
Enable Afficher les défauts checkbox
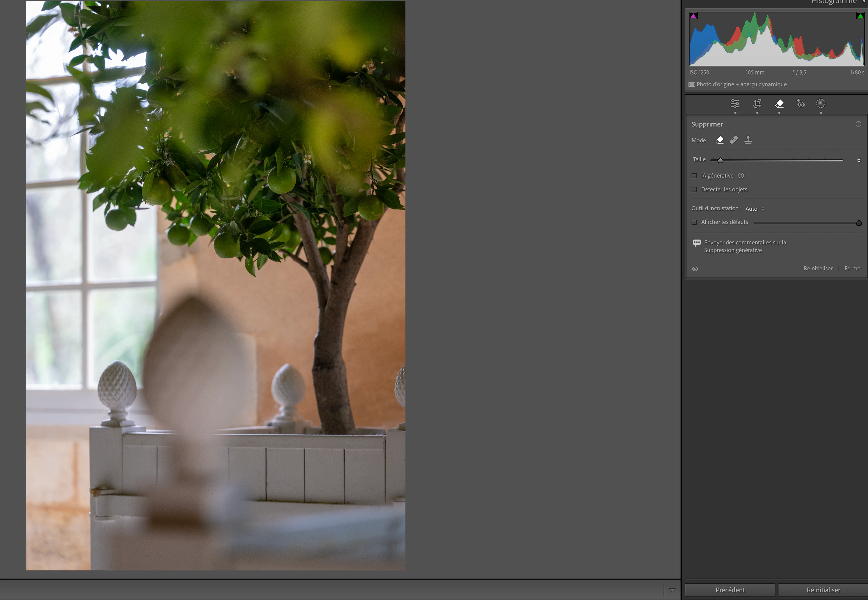pos(694,222)
